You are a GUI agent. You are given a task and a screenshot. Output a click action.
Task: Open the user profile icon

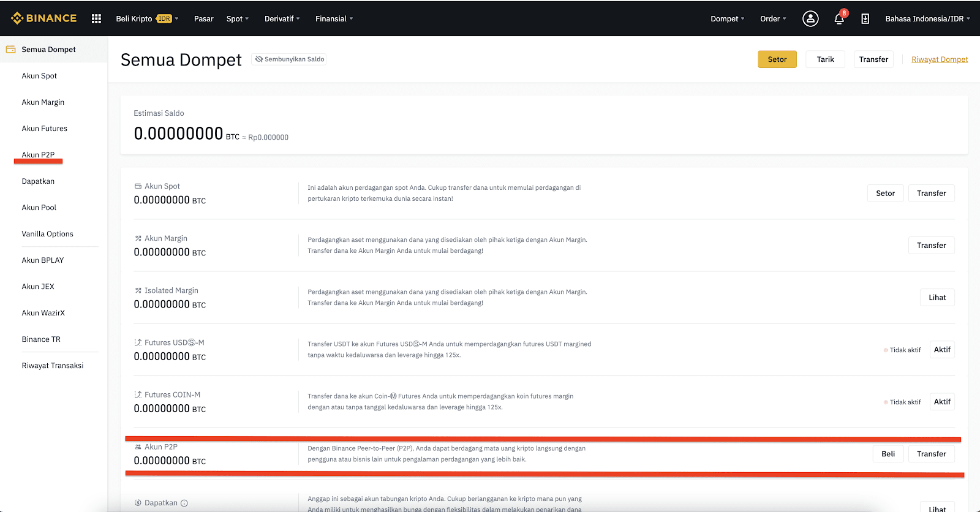(x=810, y=19)
